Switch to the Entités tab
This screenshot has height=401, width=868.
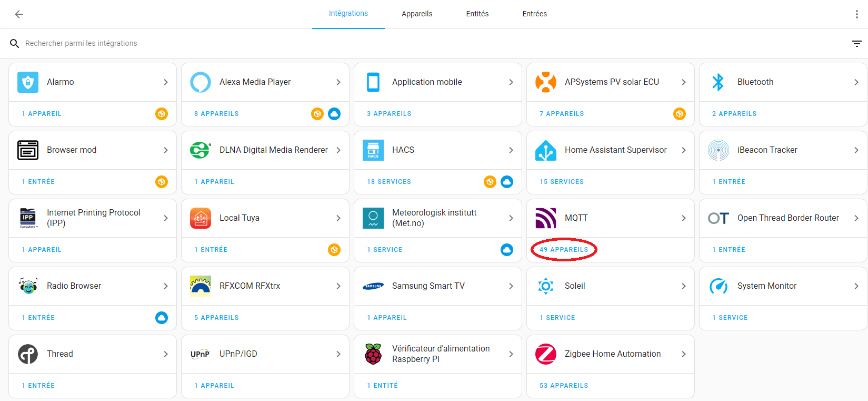[x=477, y=14]
